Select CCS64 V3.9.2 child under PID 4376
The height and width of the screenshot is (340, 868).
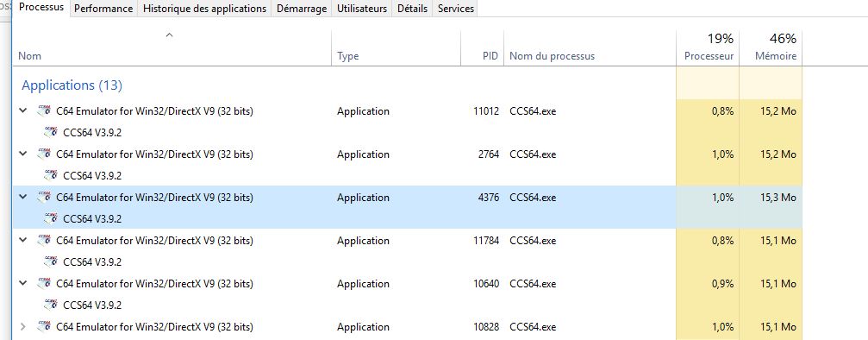pos(92,219)
